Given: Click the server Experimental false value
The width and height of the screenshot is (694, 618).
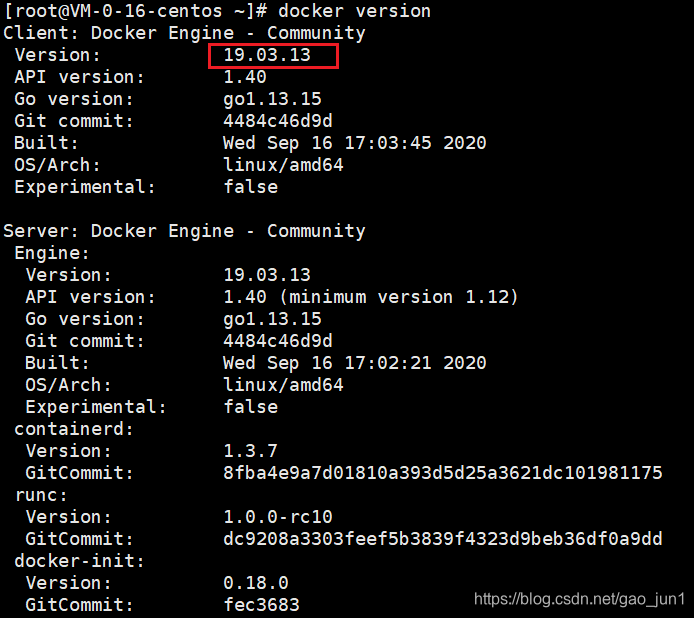Looking at the screenshot, I should pyautogui.click(x=251, y=407).
